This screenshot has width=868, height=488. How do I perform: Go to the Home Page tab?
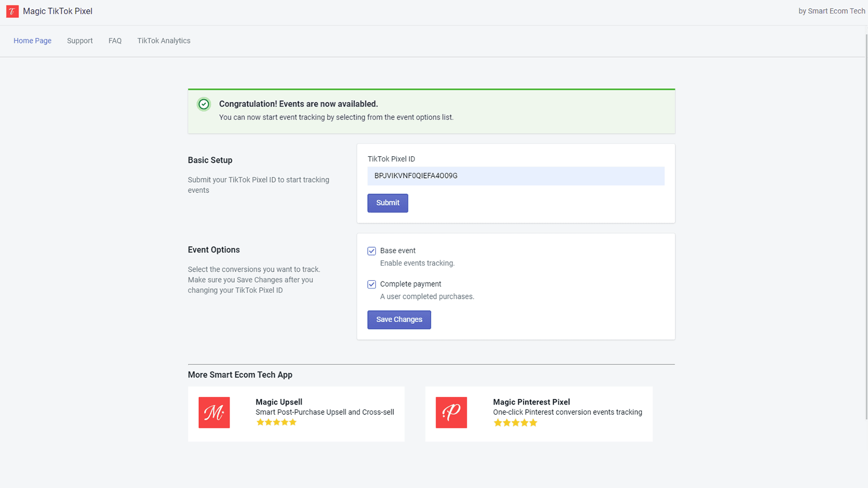[33, 41]
